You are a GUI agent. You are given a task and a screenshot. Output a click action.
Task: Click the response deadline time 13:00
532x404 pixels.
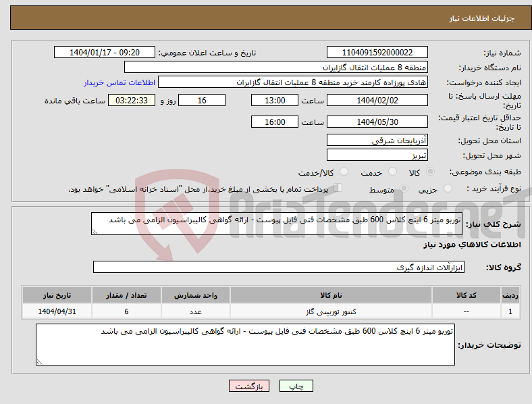click(275, 100)
